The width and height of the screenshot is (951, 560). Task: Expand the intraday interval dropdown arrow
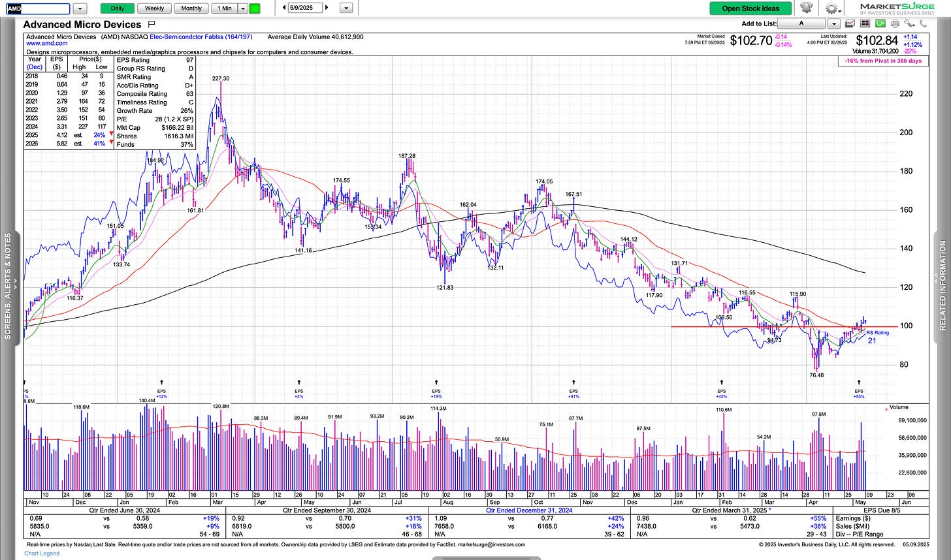pyautogui.click(x=243, y=8)
